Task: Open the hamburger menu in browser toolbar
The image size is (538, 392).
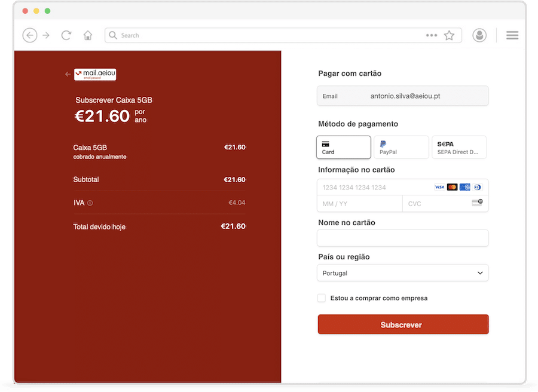Action: coord(512,35)
